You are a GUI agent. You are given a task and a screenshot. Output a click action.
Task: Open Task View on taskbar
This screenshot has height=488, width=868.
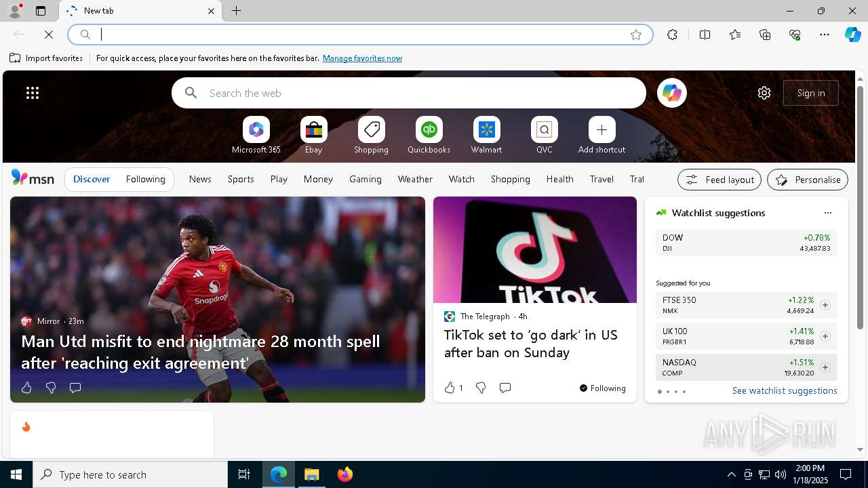[244, 474]
